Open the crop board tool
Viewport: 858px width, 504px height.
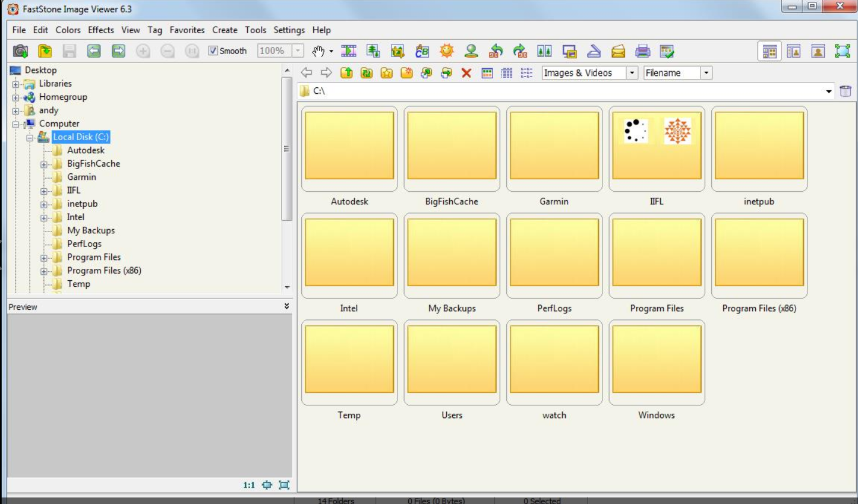[x=398, y=51]
